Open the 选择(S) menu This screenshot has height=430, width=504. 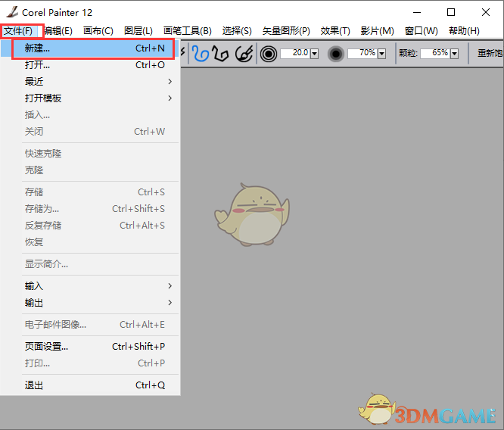[x=237, y=31]
